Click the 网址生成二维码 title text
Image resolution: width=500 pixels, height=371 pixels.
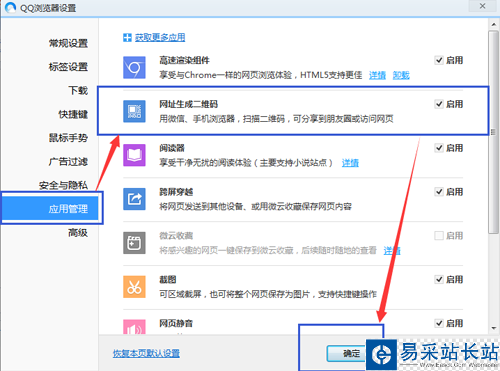(x=188, y=104)
